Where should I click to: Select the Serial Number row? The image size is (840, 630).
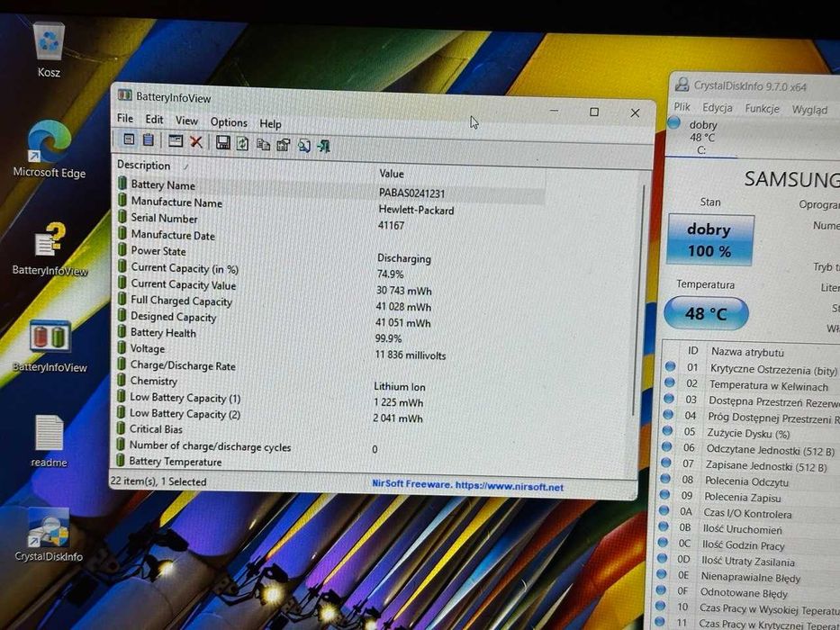pos(330,221)
